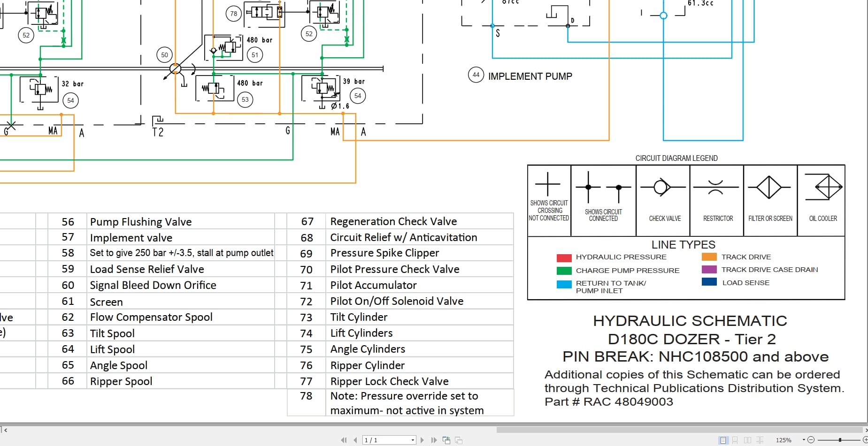Open the zoom percentage dropdown
The width and height of the screenshot is (868, 446).
point(804,440)
